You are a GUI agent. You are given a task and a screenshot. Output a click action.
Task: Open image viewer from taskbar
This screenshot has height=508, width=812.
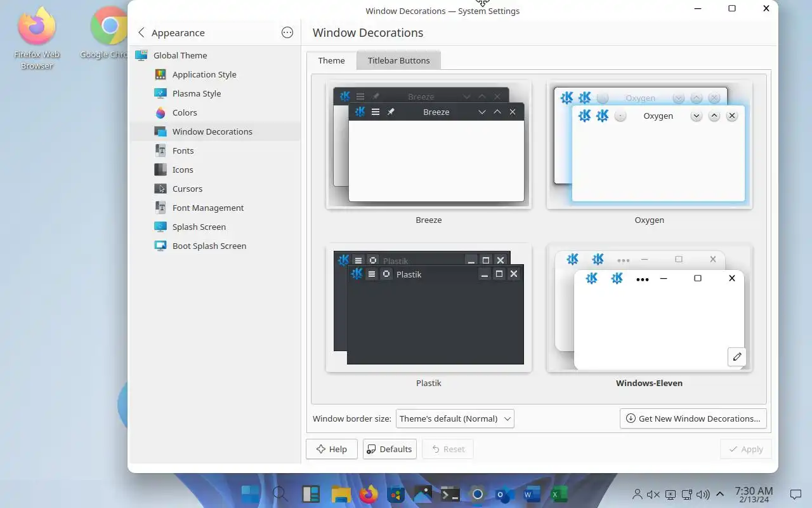pos(422,494)
